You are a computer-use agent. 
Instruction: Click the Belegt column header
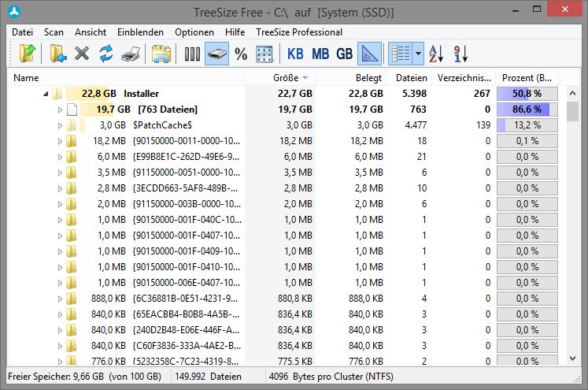click(x=350, y=78)
